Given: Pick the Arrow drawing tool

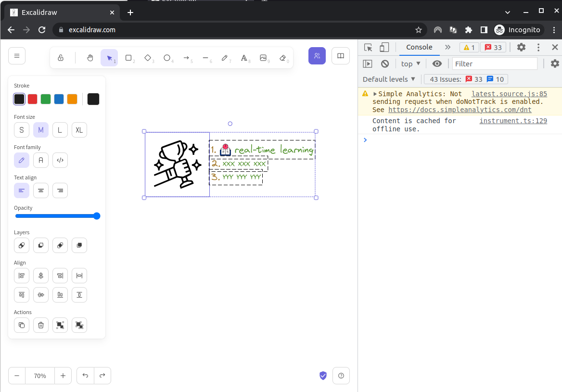Looking at the screenshot, I should (x=187, y=58).
